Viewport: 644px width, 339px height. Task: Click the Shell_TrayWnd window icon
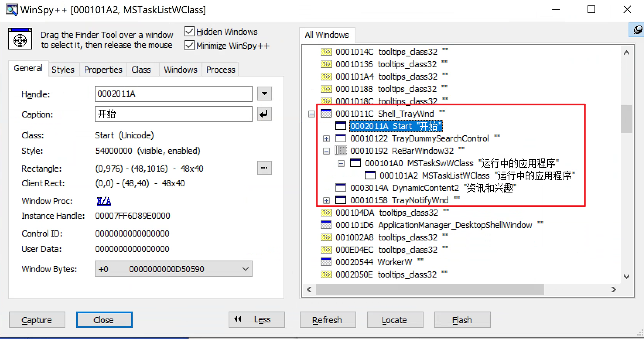(x=326, y=114)
